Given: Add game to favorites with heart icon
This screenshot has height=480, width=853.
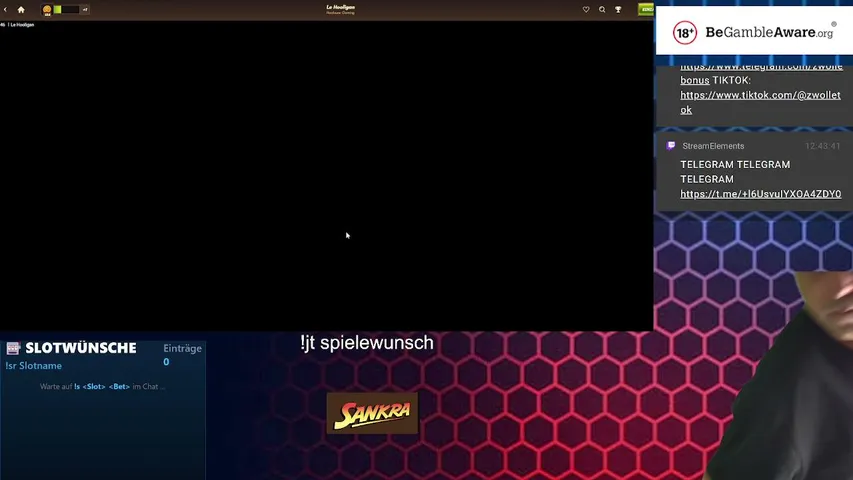Looking at the screenshot, I should click(x=586, y=9).
